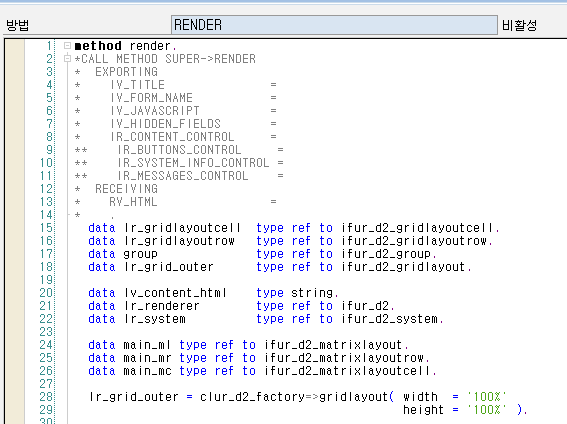
Task: Click the 'IR_CONTENT_CONTROL' comment line
Action: click(x=175, y=137)
